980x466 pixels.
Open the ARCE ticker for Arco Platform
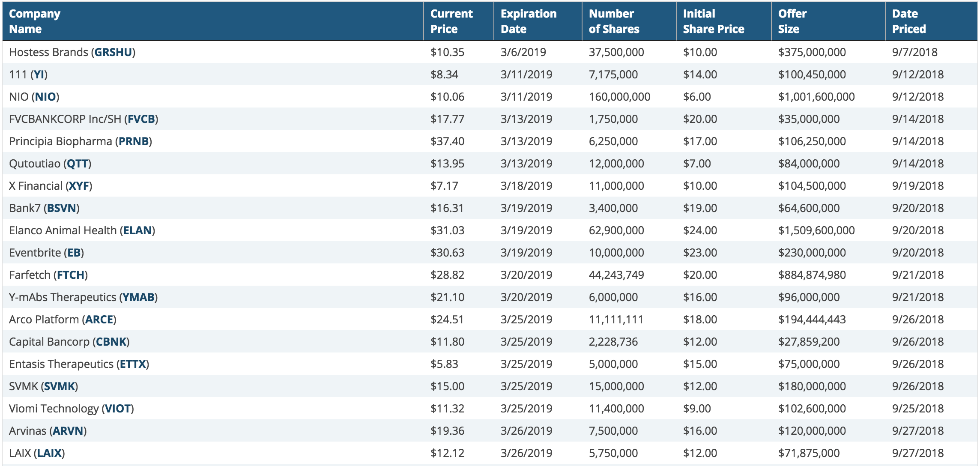[x=99, y=320]
